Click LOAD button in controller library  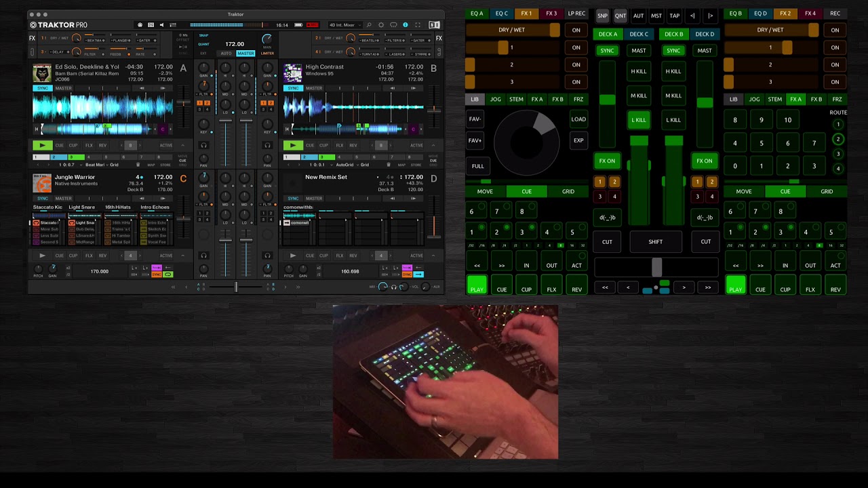tap(578, 119)
